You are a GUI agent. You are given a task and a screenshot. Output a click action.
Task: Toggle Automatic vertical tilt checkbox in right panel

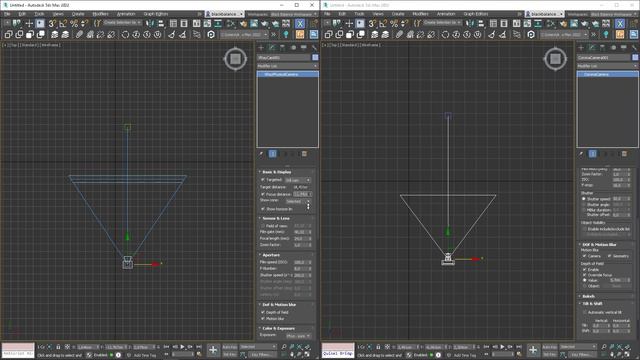pos(584,312)
